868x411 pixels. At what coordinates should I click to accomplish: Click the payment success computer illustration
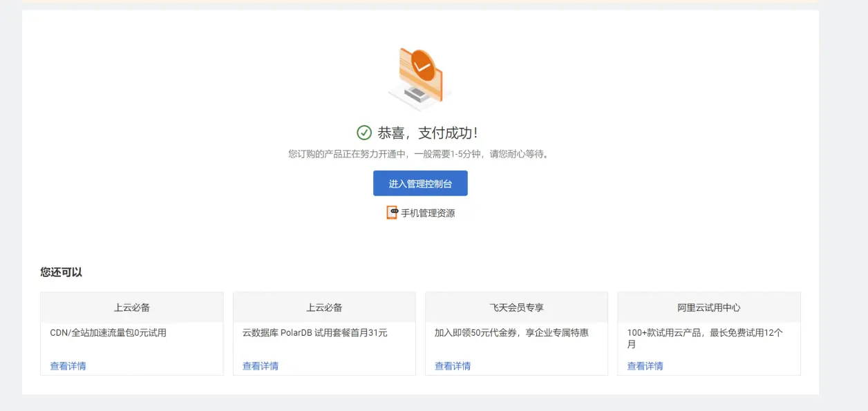click(419, 79)
